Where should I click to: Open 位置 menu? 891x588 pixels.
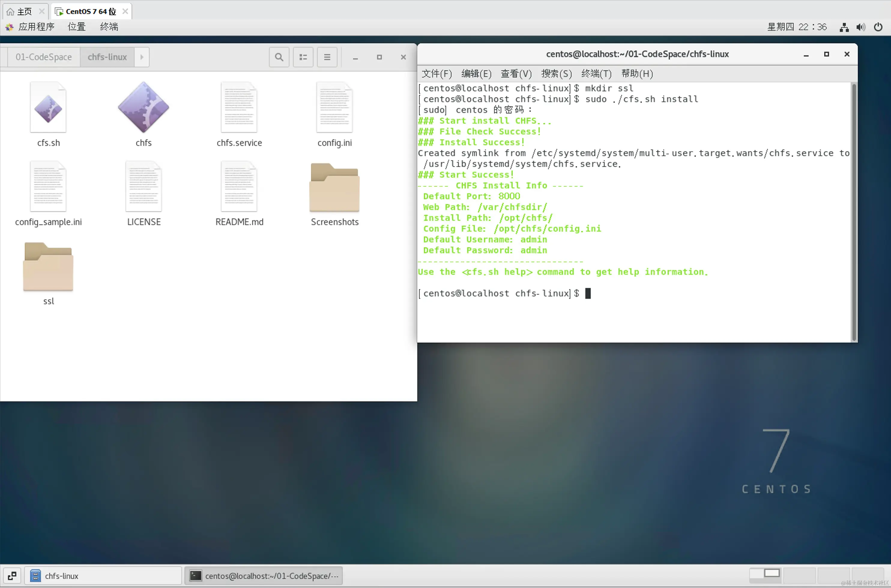coord(77,27)
